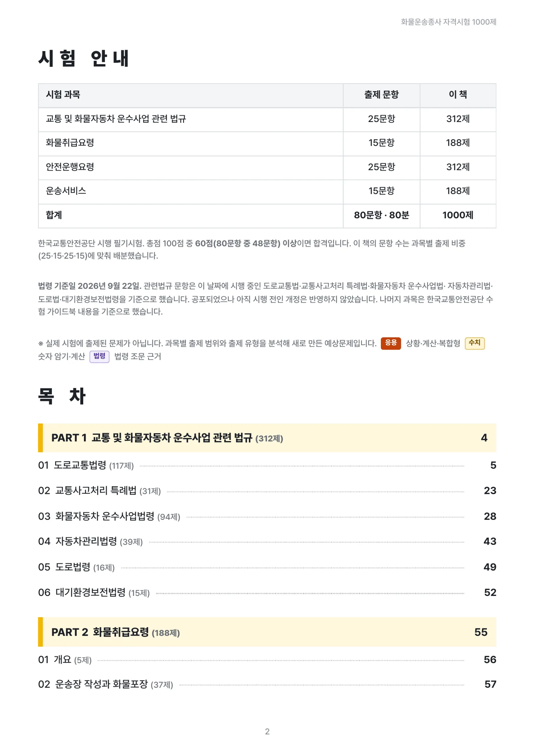535x756 pixels.
Task: Go to 04 자동차관리법령 entry
Action: click(267, 541)
